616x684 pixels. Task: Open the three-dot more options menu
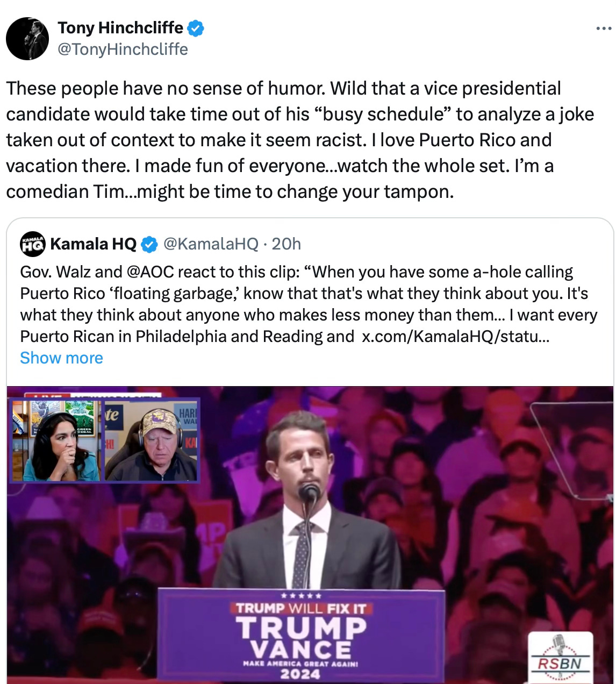(604, 29)
